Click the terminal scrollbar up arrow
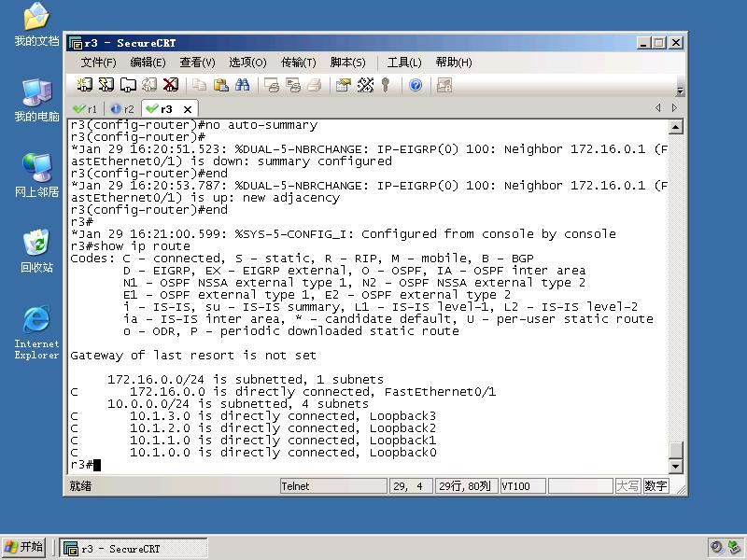The image size is (747, 560). pyautogui.click(x=675, y=127)
